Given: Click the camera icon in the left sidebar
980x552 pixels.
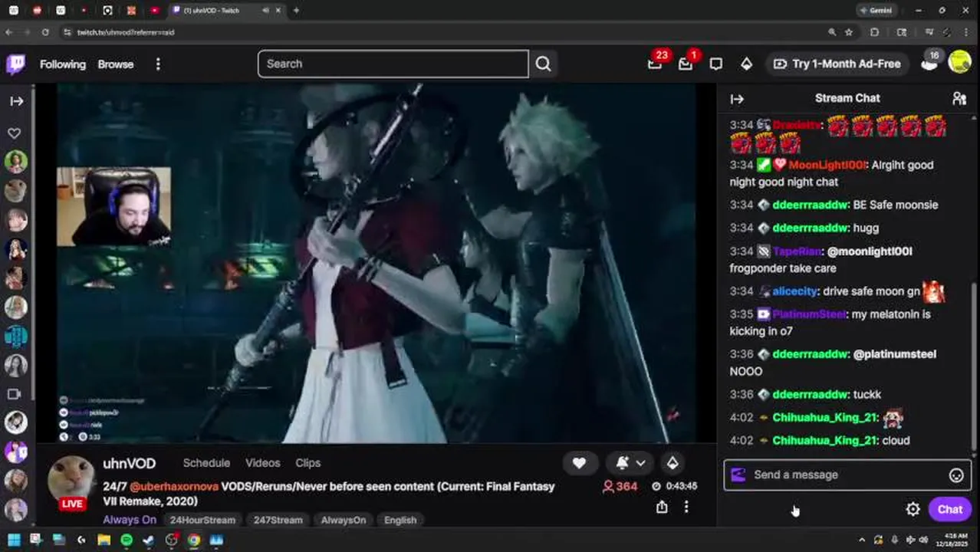Looking at the screenshot, I should [x=14, y=394].
